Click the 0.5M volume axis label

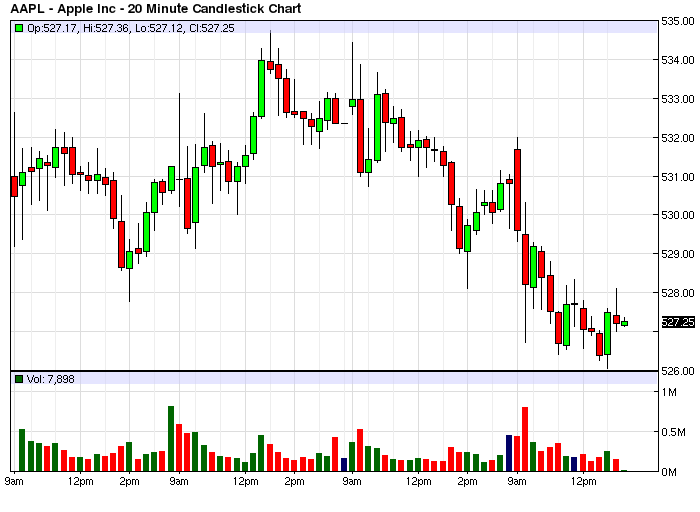click(x=674, y=432)
